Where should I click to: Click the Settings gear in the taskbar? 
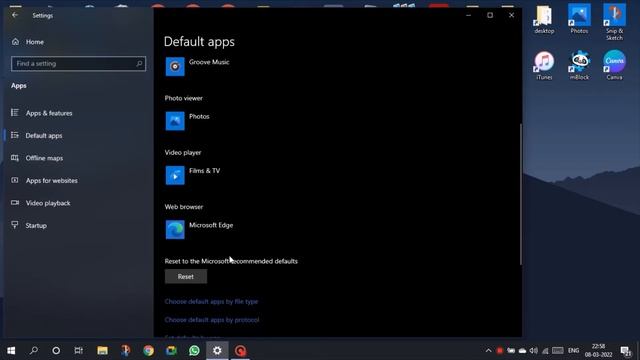[217, 351]
